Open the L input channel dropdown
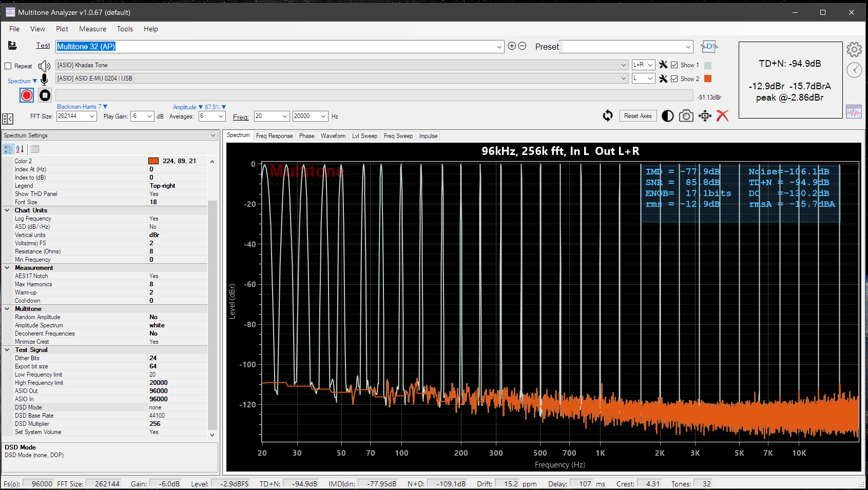 click(650, 79)
